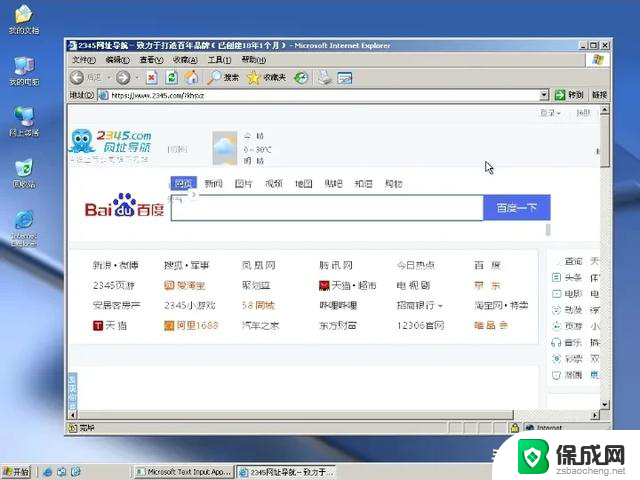The image size is (640, 480).
Task: Open 我的电脑 desktop icon
Action: [24, 71]
